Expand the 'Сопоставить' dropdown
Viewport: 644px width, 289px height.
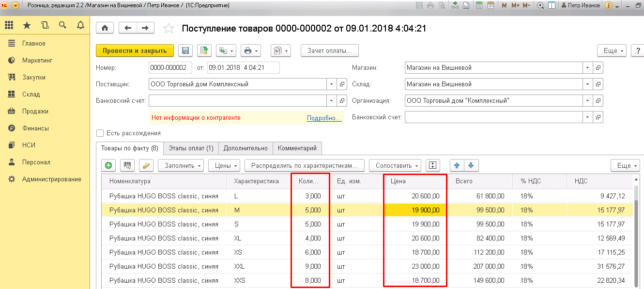click(x=395, y=165)
